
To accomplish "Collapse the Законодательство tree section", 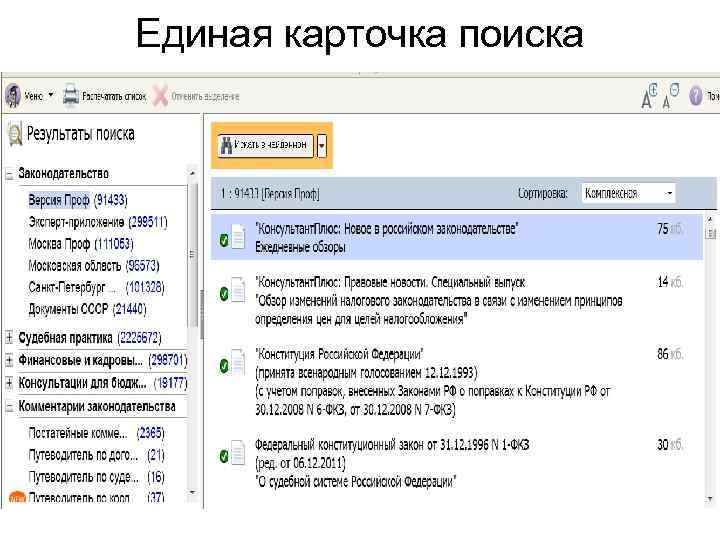I will tap(9, 174).
